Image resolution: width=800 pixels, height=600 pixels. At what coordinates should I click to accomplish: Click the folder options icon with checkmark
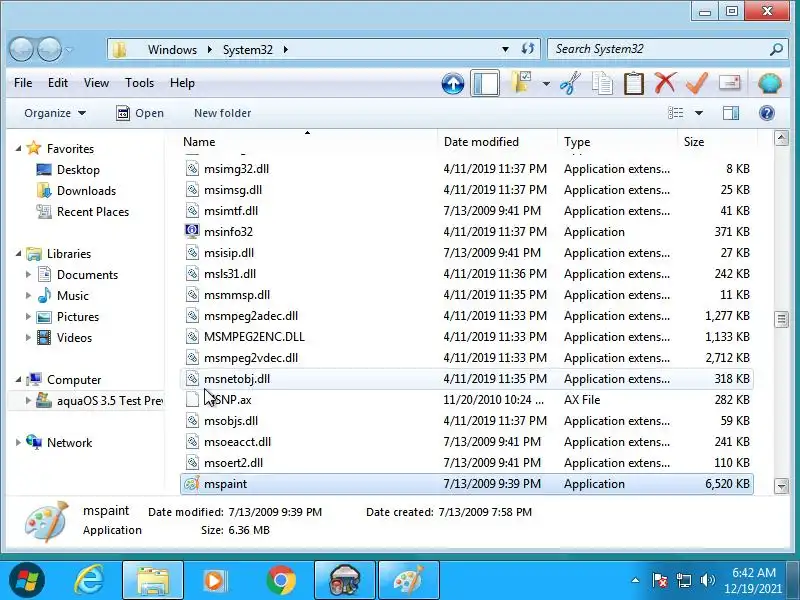point(521,83)
